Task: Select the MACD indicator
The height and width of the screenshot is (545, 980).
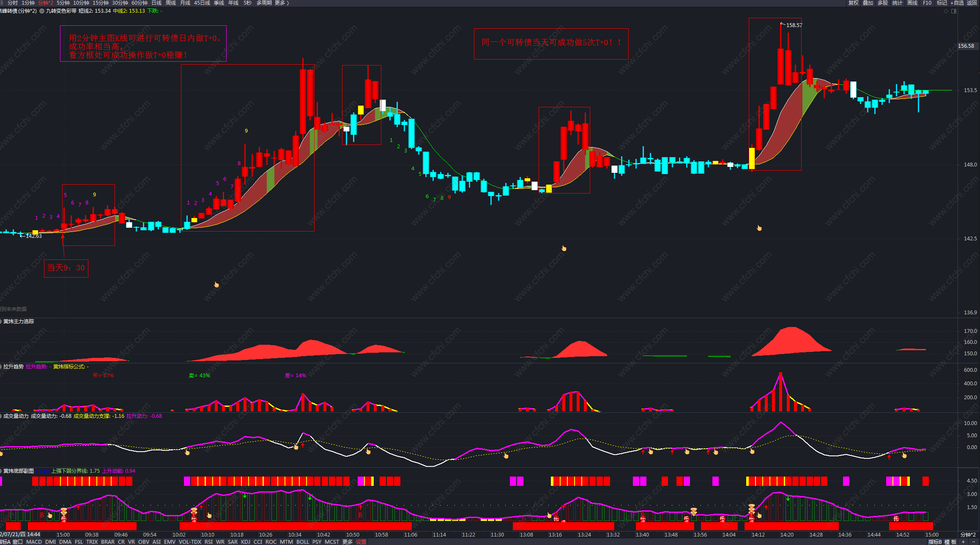Action: click(34, 542)
